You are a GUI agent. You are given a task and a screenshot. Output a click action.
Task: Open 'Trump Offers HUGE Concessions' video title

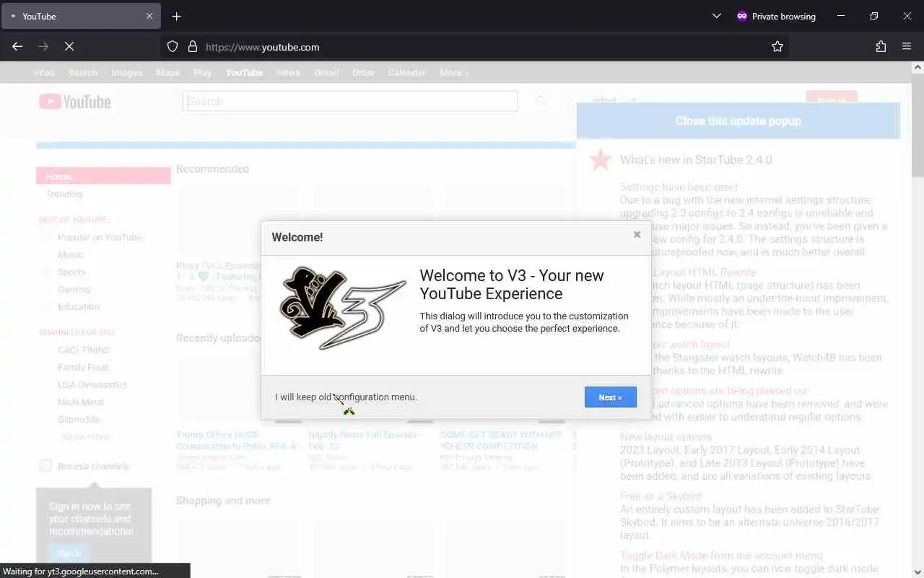[x=237, y=440]
